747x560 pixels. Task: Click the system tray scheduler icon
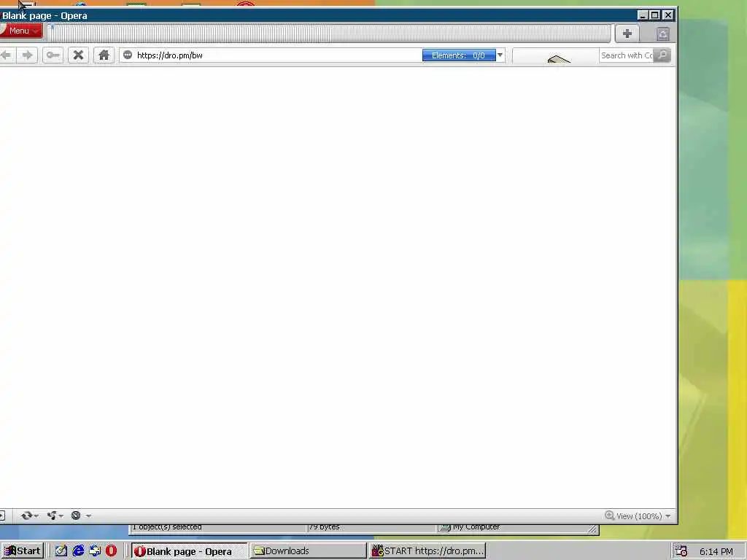[x=681, y=551]
